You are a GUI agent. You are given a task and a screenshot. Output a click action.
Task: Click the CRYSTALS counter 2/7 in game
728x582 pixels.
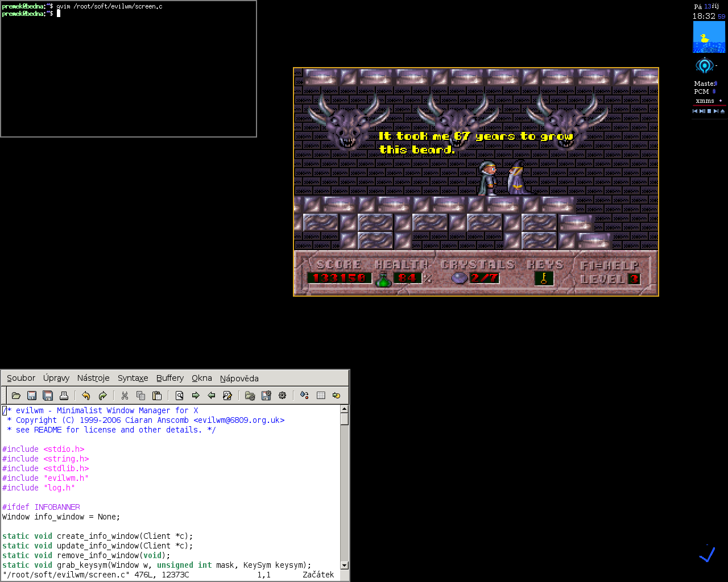[x=484, y=278]
